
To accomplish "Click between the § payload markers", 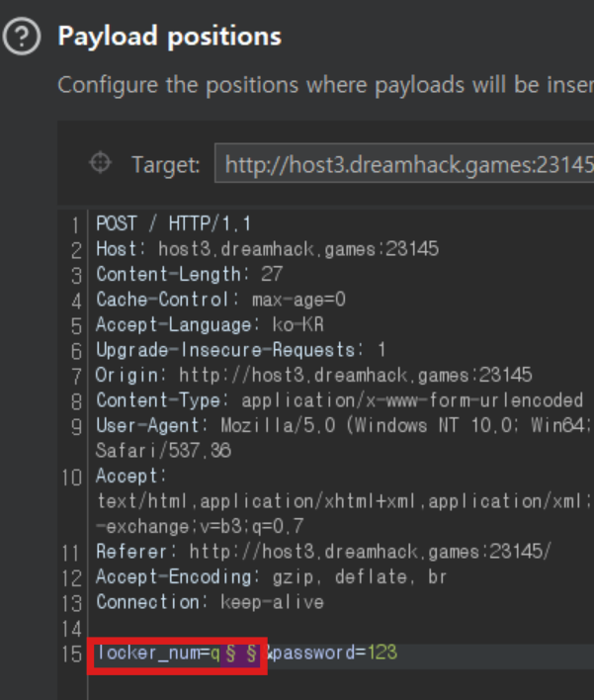I will [241, 654].
